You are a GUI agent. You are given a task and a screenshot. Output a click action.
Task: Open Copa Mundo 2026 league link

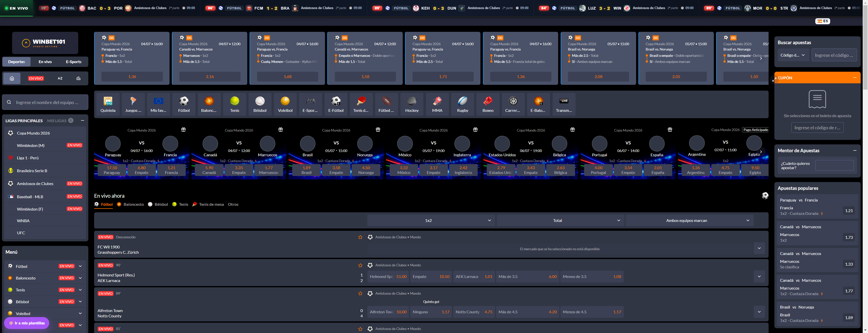(45, 133)
